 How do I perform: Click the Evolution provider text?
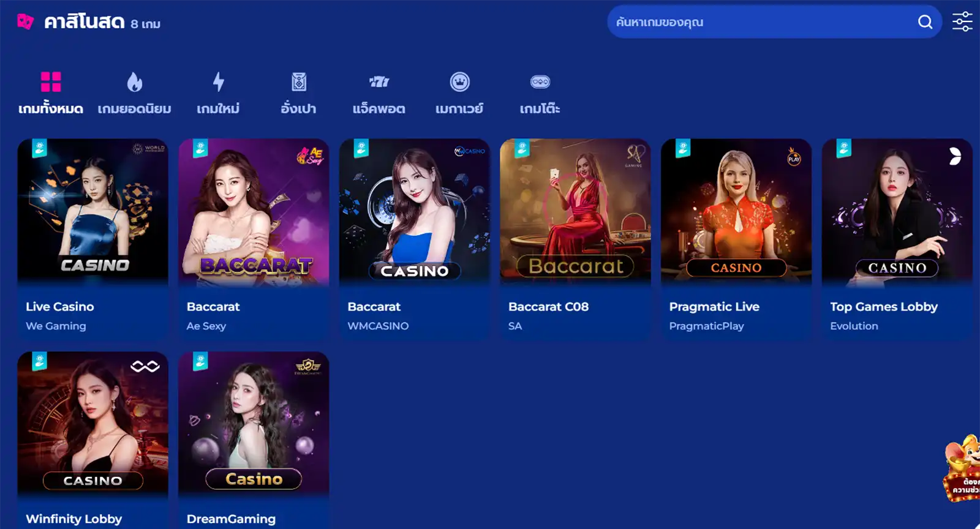[x=854, y=326]
